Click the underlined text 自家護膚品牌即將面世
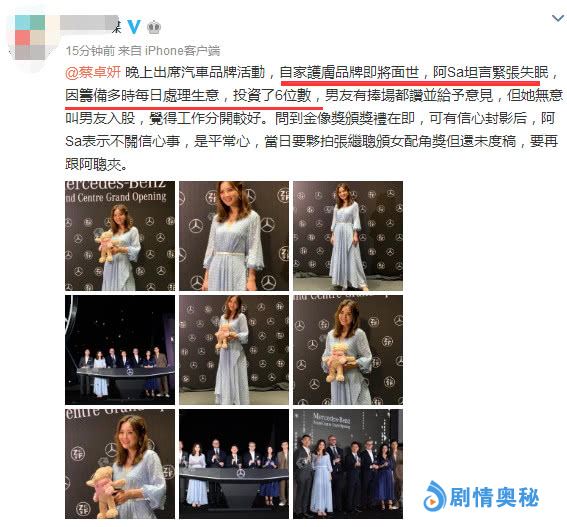 tap(349, 73)
